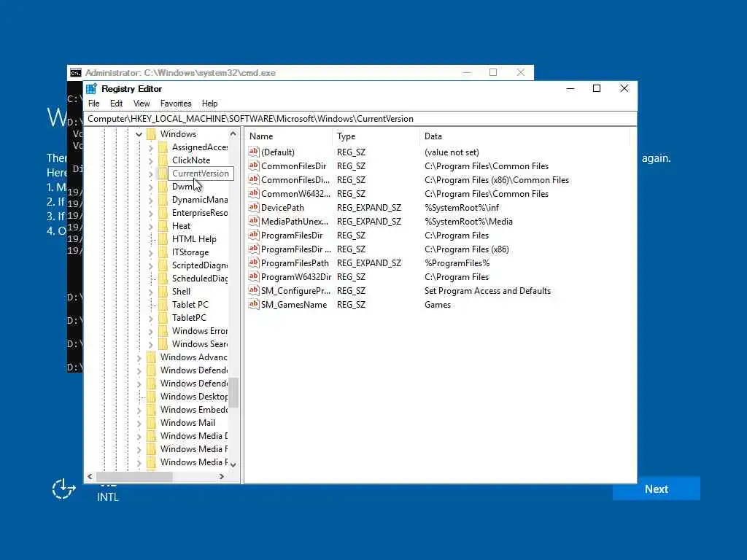Click the Name column header
Viewport: 747px width, 560px height.
click(288, 136)
